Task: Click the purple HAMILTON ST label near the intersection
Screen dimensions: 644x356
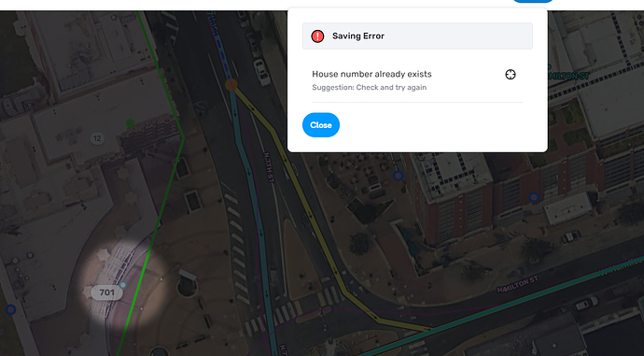Action: coord(517,284)
